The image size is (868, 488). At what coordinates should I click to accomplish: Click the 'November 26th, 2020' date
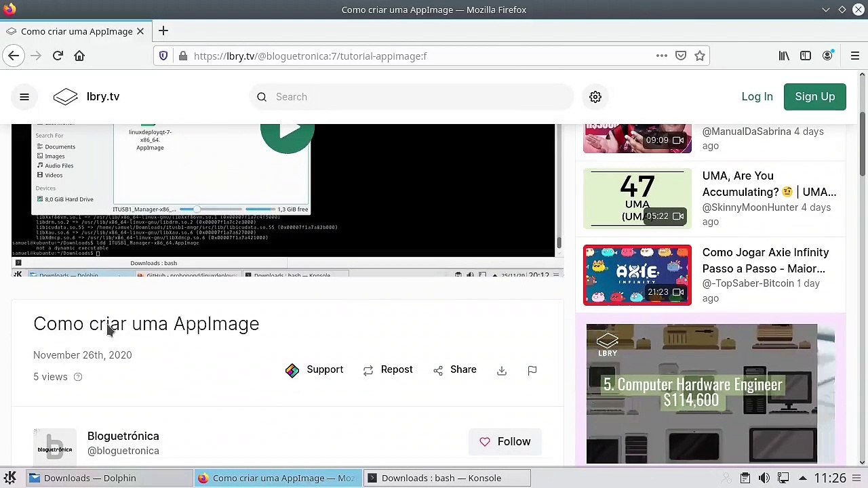point(83,355)
